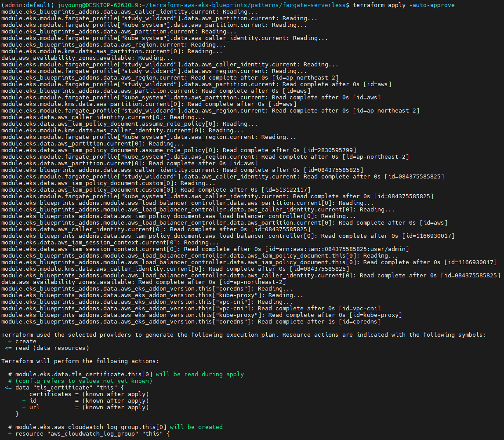Viewport: 504px width, 440px height.
Task: Click assume_role_policy[0]: Reading... line
Action: click(x=130, y=124)
